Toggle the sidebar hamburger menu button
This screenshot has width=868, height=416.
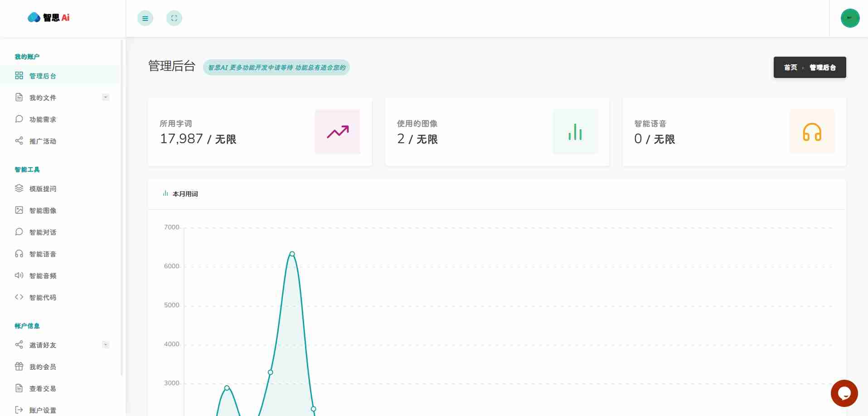tap(145, 18)
